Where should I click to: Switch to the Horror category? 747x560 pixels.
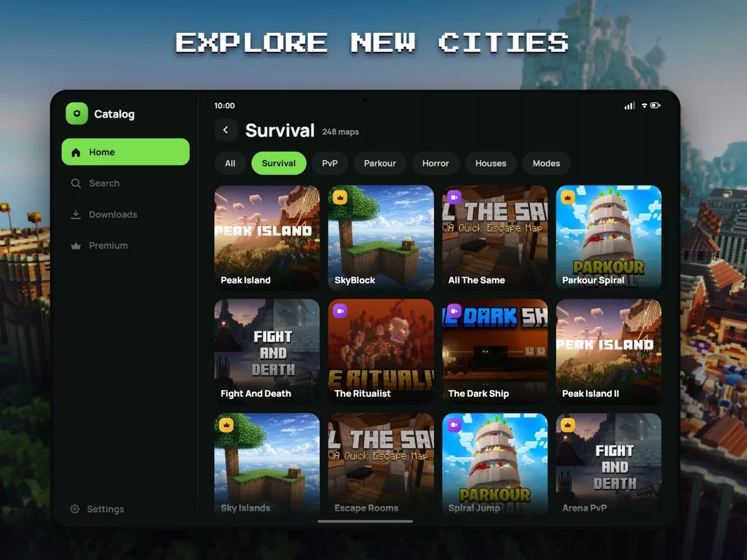[435, 163]
